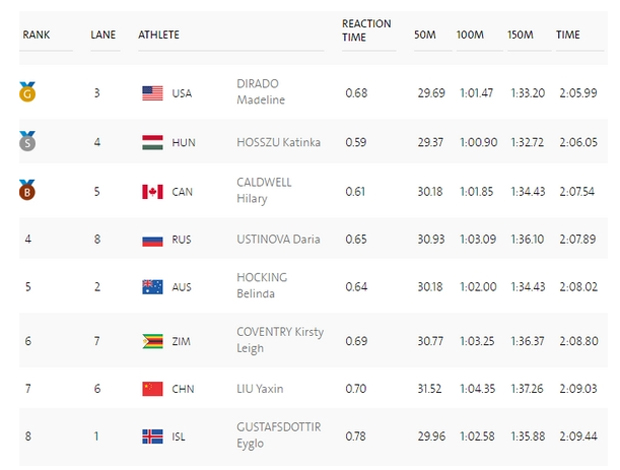This screenshot has height=470, width=620.
Task: Sort by the ATHLETE column header
Action: 159,34
